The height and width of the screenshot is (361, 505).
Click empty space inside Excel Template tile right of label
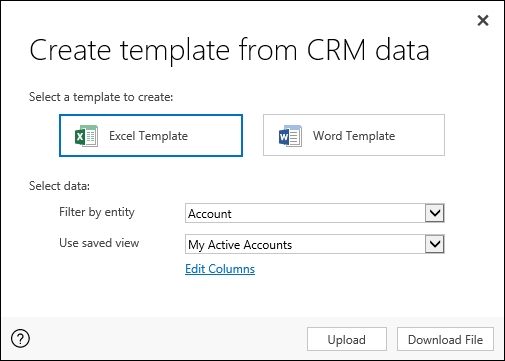[214, 135]
